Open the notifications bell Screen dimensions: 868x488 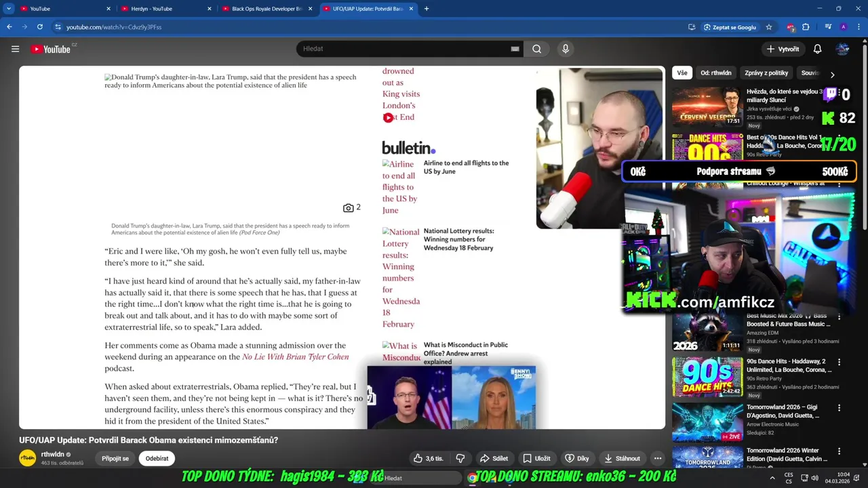click(x=817, y=49)
